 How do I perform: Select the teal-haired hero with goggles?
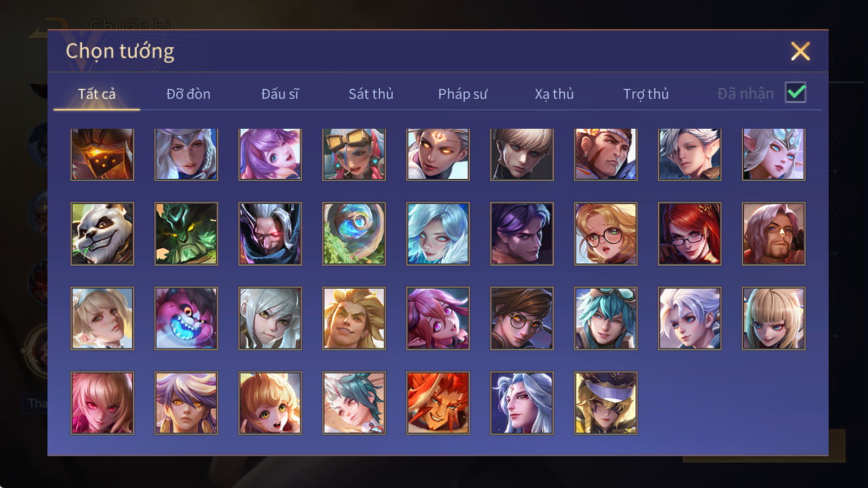tap(605, 318)
